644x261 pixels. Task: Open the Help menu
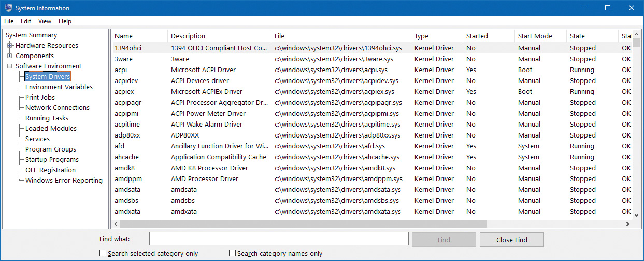(65, 21)
